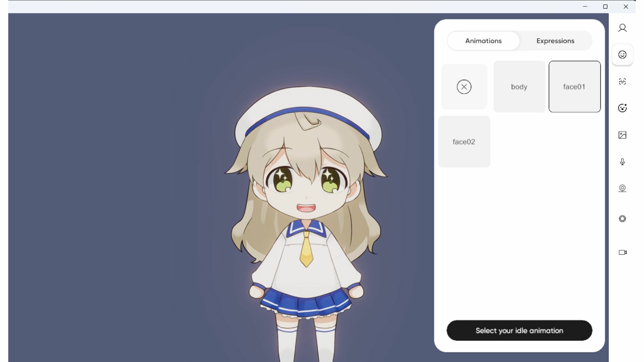Maximize the application window
The image size is (644, 362).
click(605, 6)
